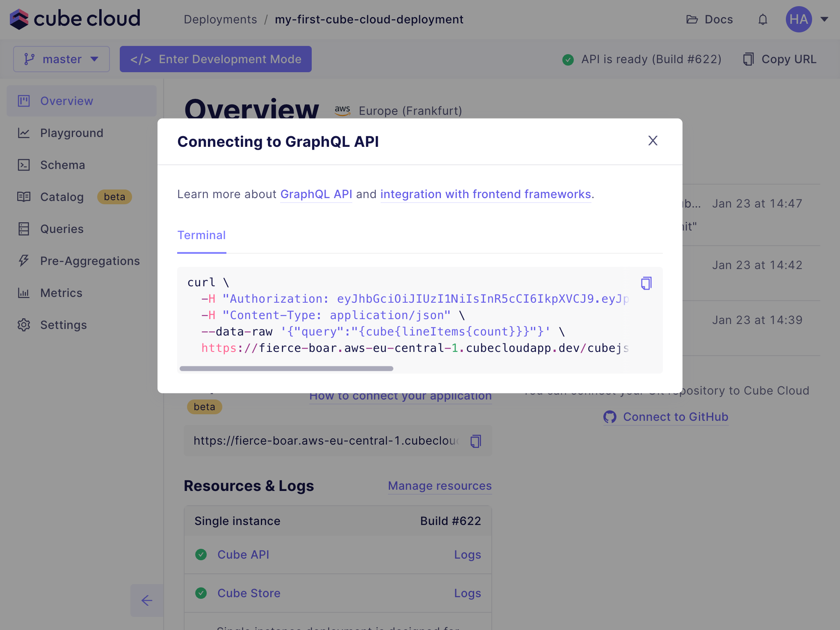Open Schema in the sidebar
This screenshot has width=840, height=630.
pyautogui.click(x=82, y=165)
